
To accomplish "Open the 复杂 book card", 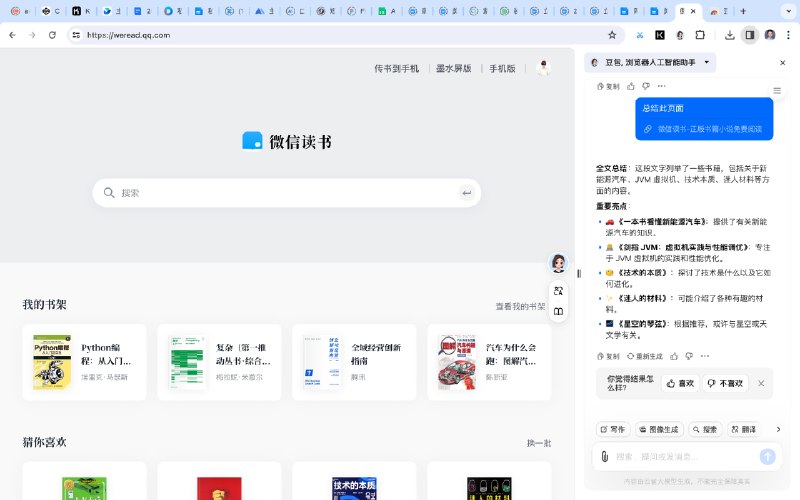I will 219,362.
